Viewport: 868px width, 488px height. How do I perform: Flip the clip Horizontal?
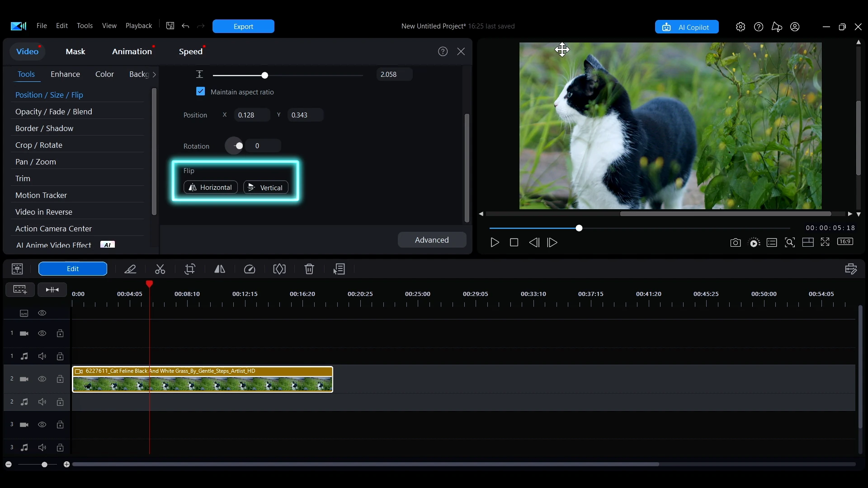211,188
